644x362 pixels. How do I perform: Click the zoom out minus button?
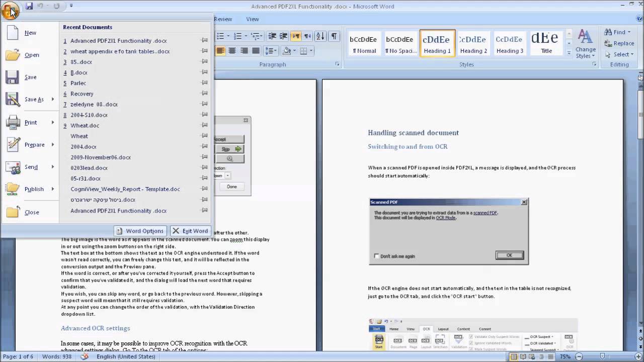click(x=579, y=356)
